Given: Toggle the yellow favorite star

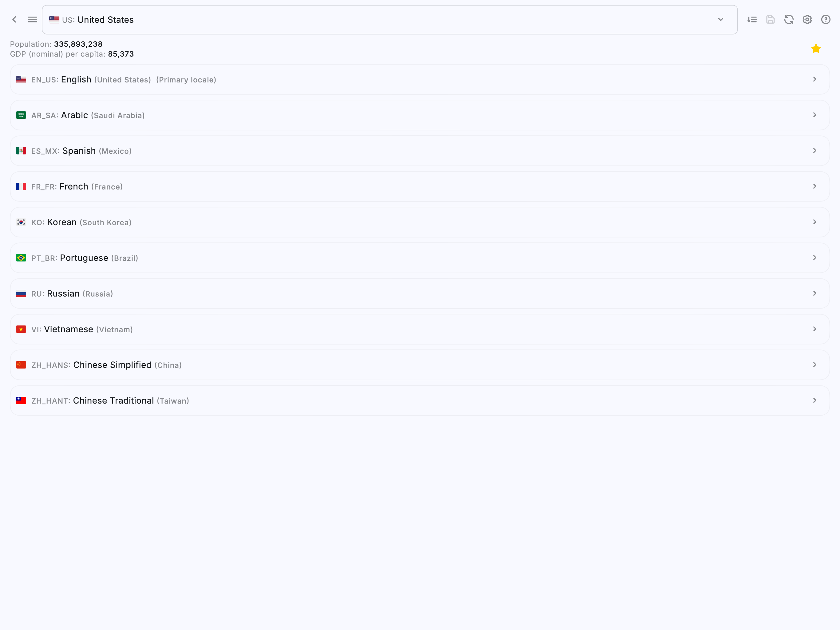Looking at the screenshot, I should 816,49.
